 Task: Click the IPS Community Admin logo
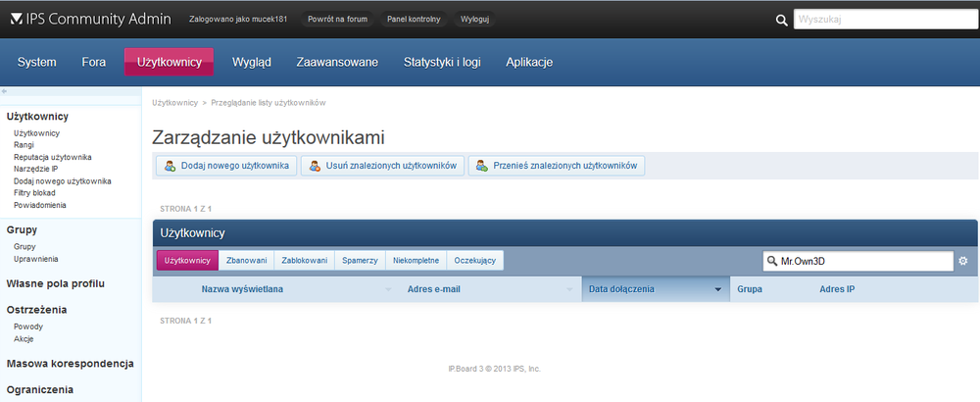(x=90, y=19)
